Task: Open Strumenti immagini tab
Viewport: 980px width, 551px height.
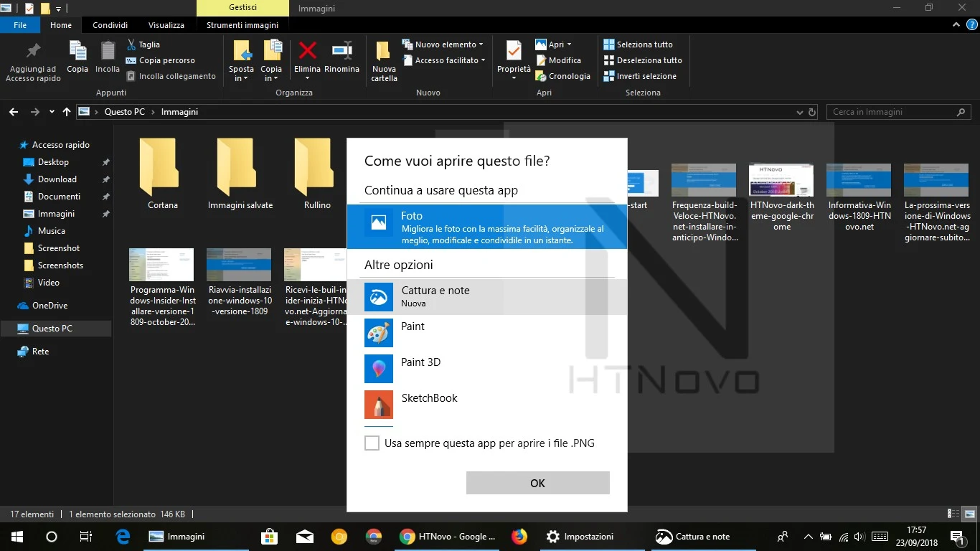Action: 242,25
